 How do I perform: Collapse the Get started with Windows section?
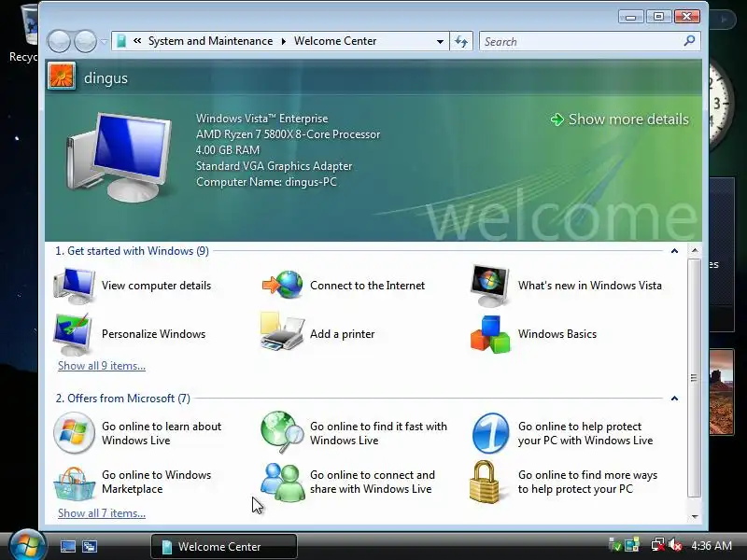pyautogui.click(x=674, y=251)
